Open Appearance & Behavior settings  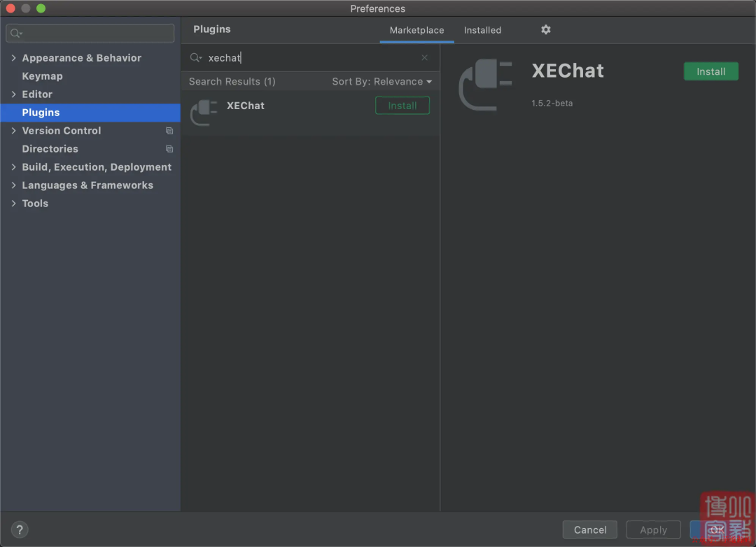click(81, 58)
